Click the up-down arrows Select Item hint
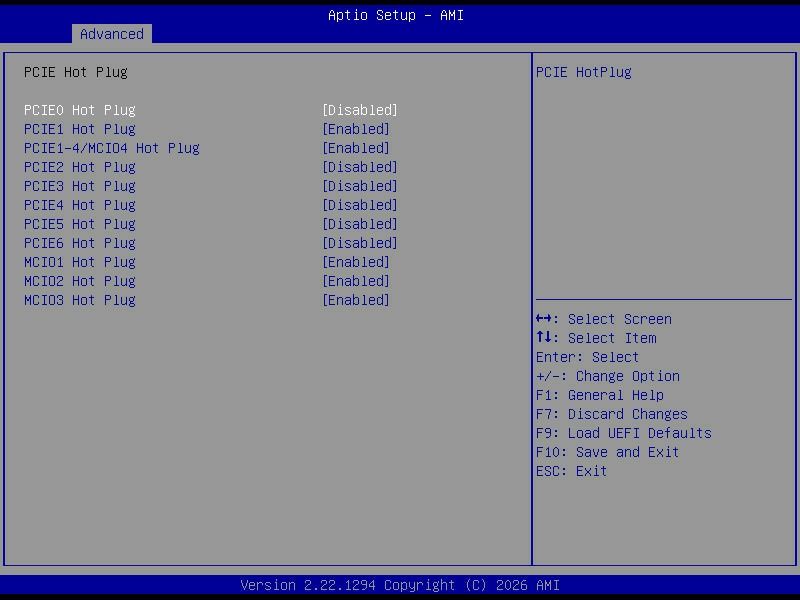 (596, 338)
